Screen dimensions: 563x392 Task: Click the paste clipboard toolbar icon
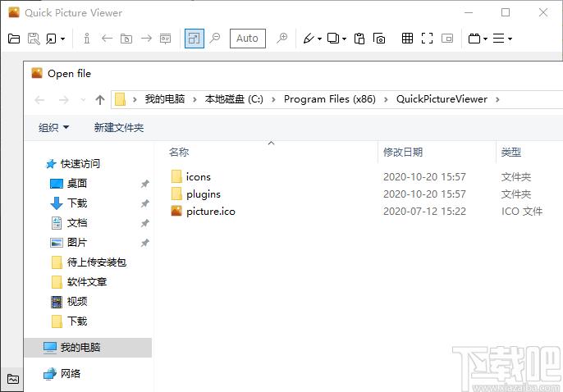pos(359,39)
